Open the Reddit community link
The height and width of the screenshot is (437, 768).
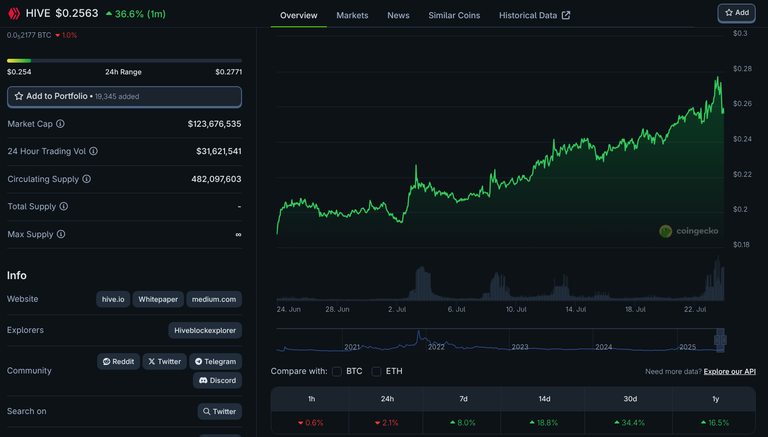119,362
